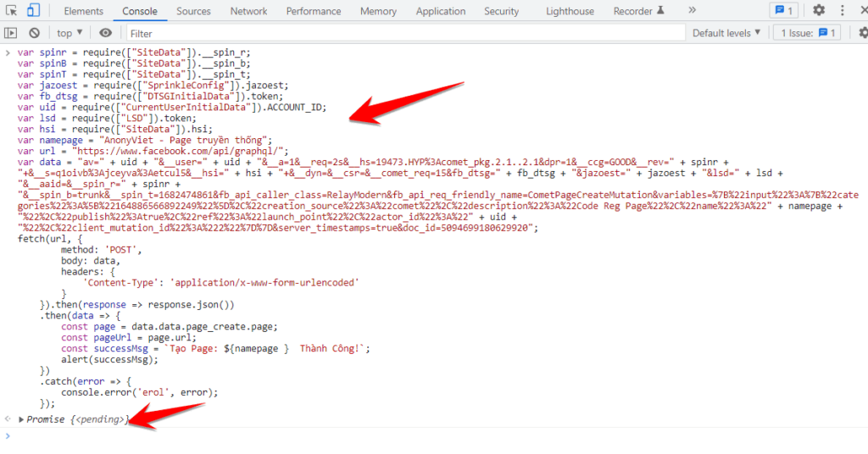Open DevTools settings gear
Image resolution: width=868 pixels, height=454 pixels.
819,11
